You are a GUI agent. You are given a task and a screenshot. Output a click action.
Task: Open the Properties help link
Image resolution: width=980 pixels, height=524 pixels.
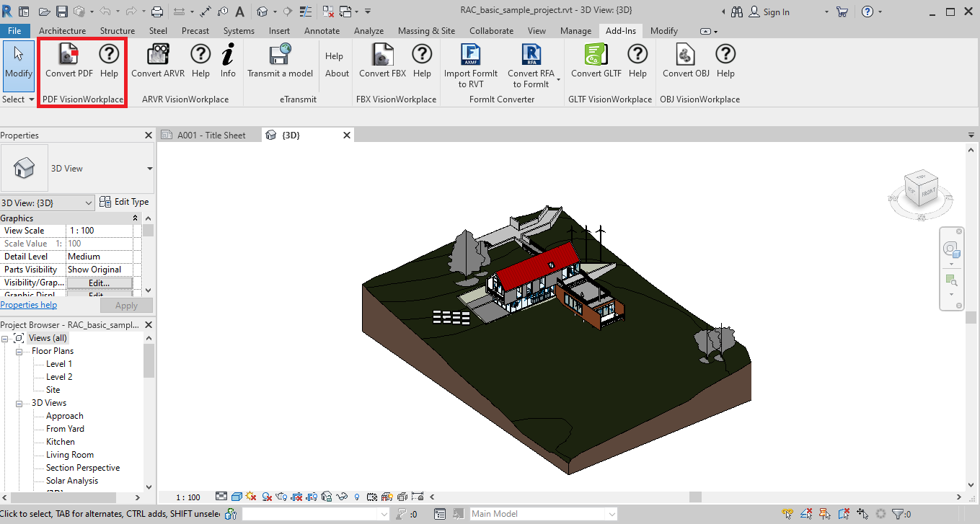(x=29, y=305)
